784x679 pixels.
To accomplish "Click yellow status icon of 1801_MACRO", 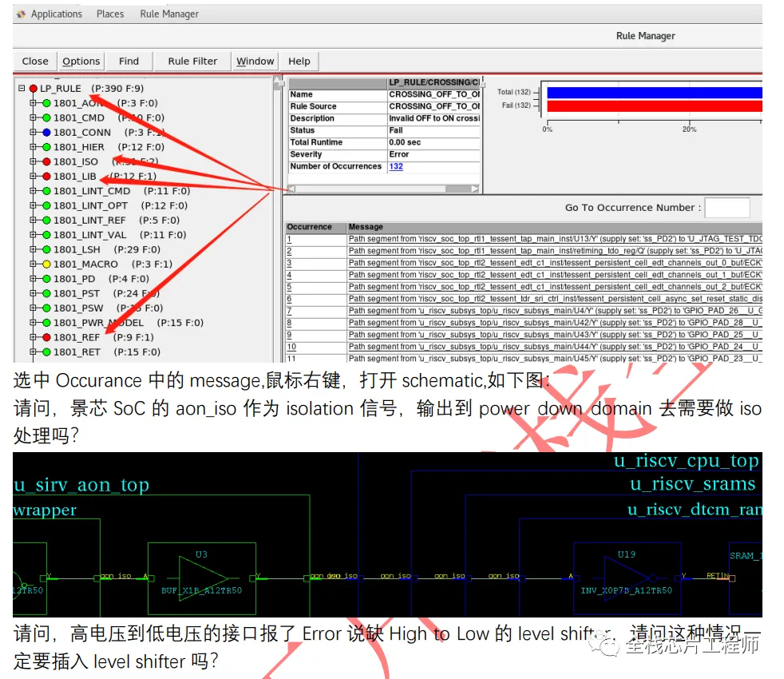I will click(x=46, y=264).
